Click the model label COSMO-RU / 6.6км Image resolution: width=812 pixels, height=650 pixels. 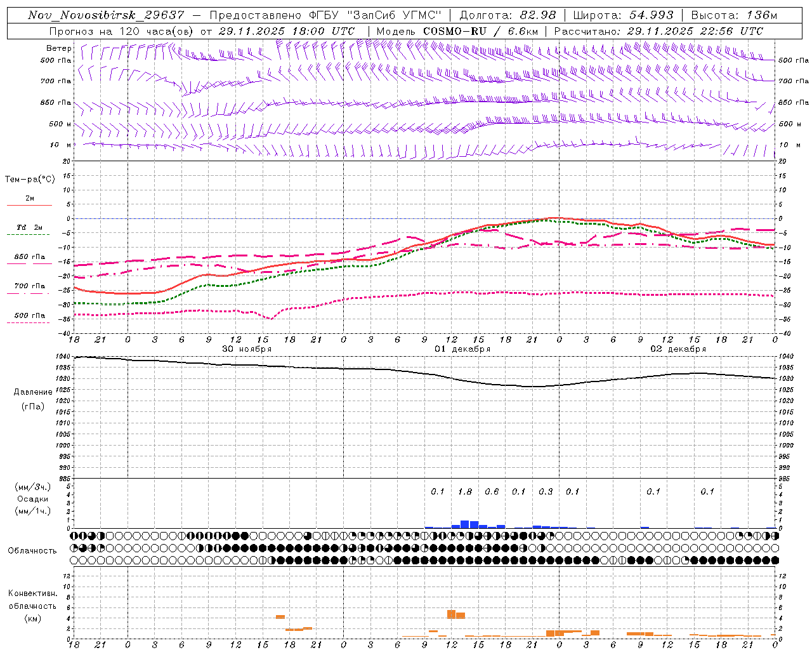point(480,31)
